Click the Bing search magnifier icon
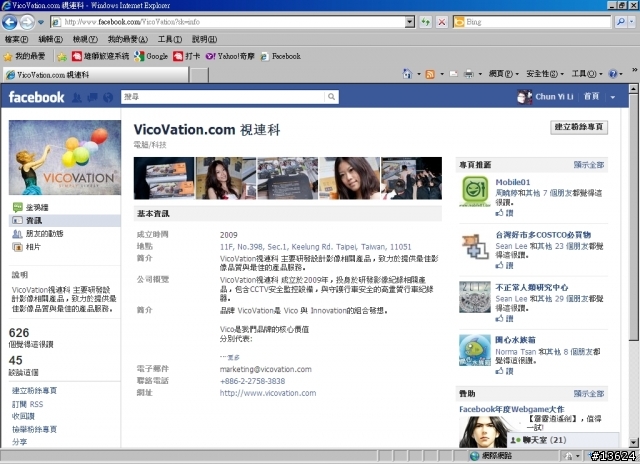The height and width of the screenshot is (464, 640). click(x=621, y=22)
